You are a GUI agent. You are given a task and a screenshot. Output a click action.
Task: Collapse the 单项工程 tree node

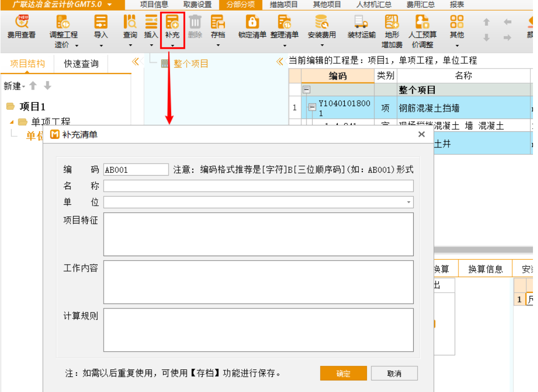point(12,122)
